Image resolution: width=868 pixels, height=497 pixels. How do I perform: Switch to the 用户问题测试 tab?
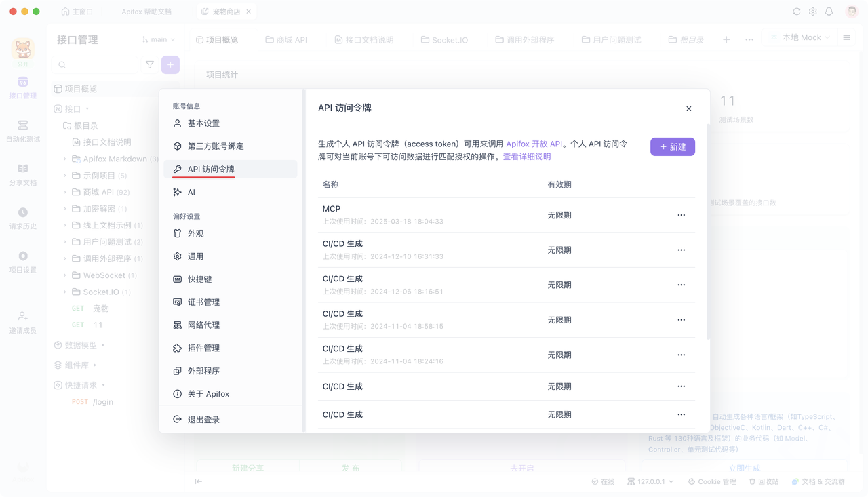click(x=612, y=40)
